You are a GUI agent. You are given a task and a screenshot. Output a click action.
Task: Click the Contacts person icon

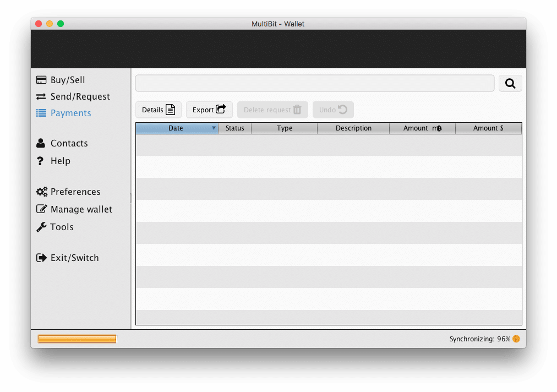point(41,143)
